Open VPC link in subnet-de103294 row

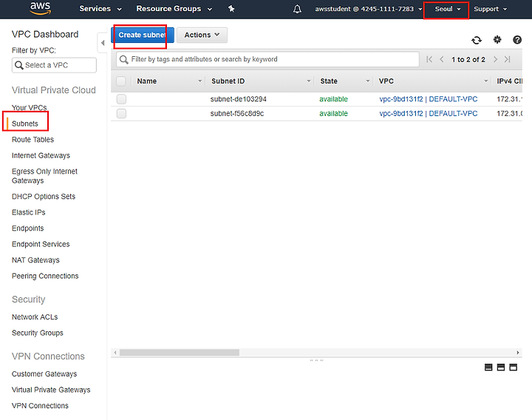pos(428,99)
